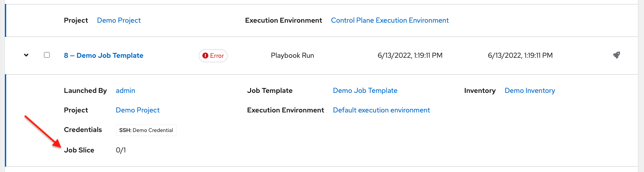Open the Demo Inventory link
The width and height of the screenshot is (644, 172).
(x=530, y=90)
